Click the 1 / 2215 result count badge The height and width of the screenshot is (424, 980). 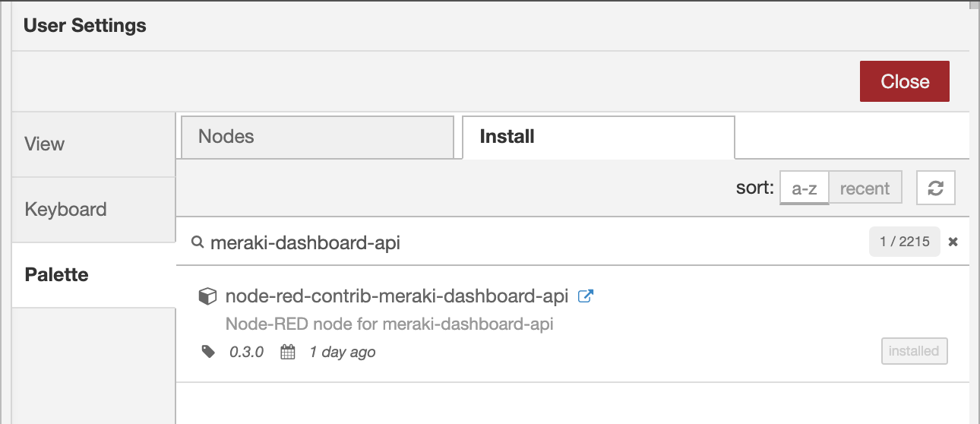click(904, 242)
